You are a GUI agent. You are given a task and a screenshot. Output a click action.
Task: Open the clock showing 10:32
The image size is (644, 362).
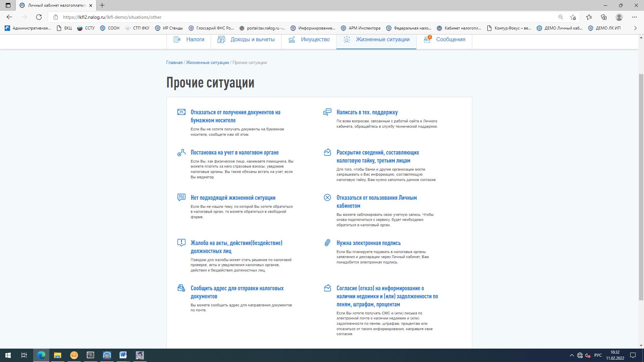(615, 355)
